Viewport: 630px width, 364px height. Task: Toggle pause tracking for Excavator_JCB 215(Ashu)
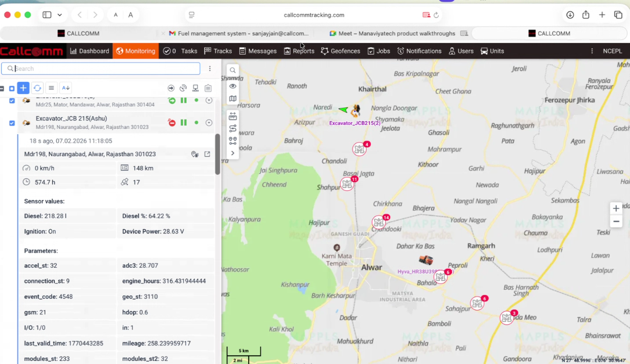[182, 122]
